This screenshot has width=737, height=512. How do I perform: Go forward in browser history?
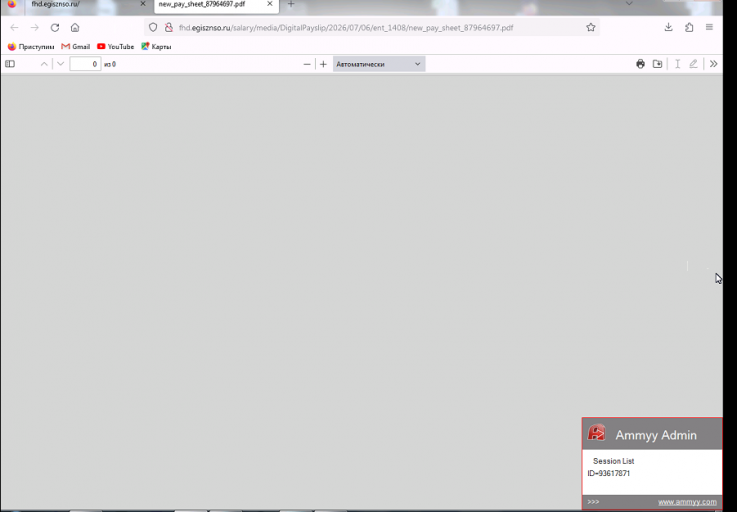pyautogui.click(x=35, y=28)
